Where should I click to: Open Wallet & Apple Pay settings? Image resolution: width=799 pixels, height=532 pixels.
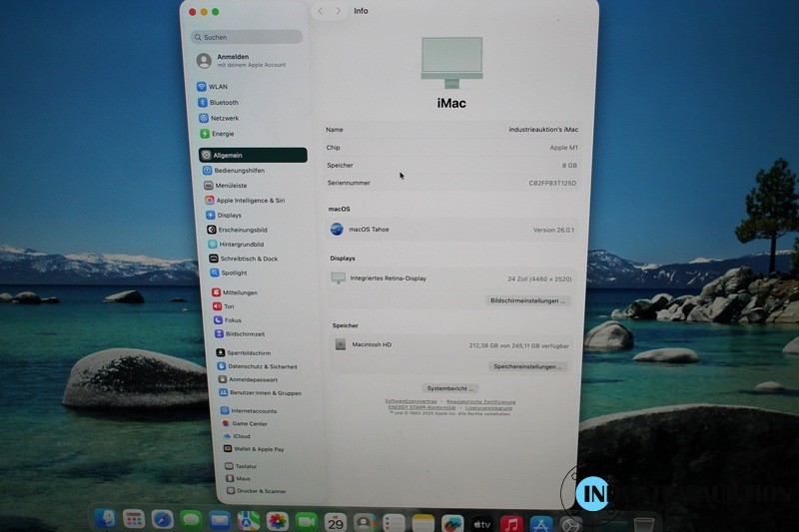(258, 449)
